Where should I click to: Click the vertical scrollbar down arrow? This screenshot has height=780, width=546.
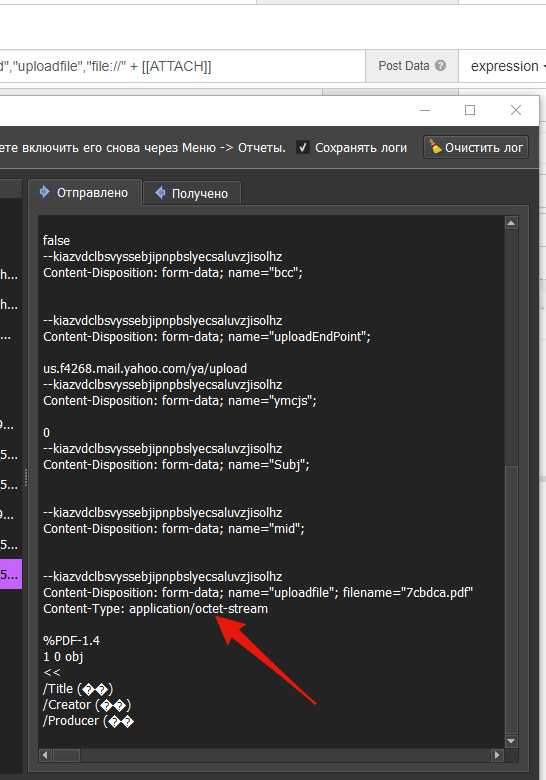pyautogui.click(x=511, y=741)
